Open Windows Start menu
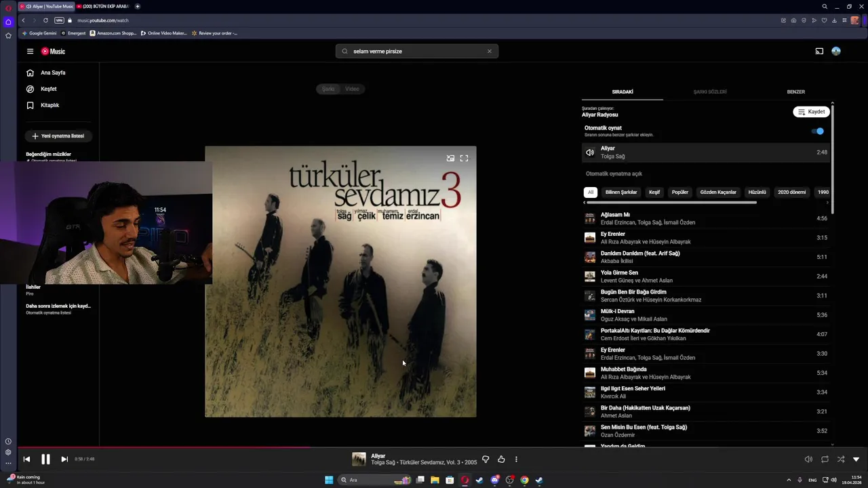 tap(329, 480)
